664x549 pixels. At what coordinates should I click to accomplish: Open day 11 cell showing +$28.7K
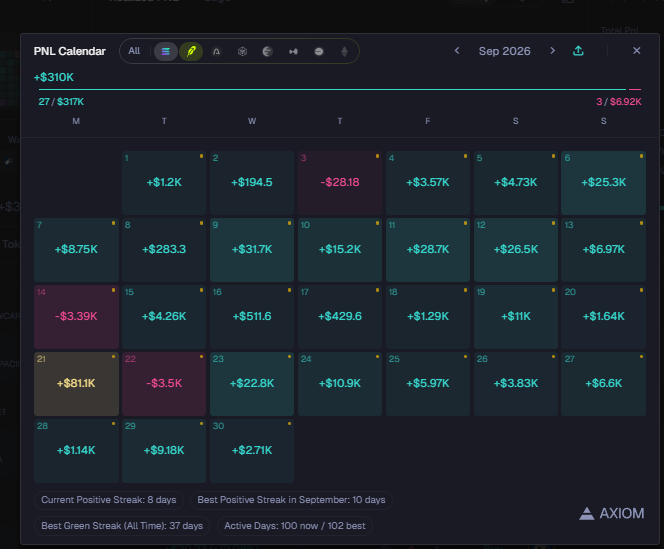pos(428,250)
